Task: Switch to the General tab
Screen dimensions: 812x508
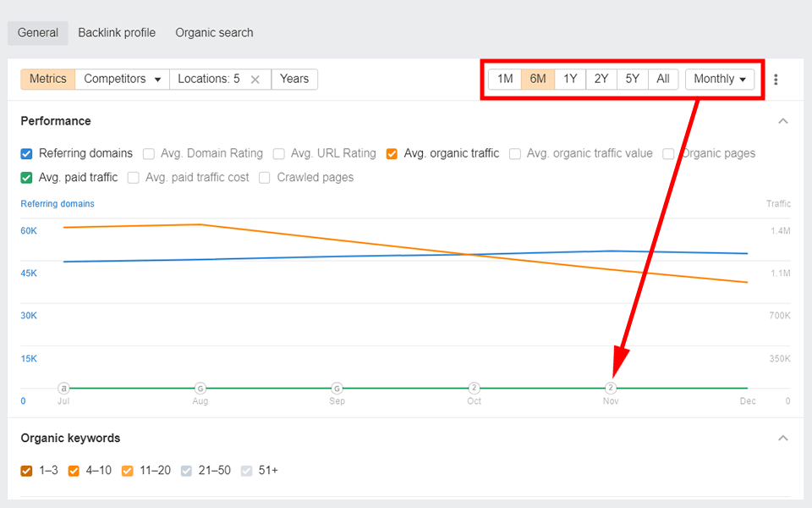Action: 38,33
